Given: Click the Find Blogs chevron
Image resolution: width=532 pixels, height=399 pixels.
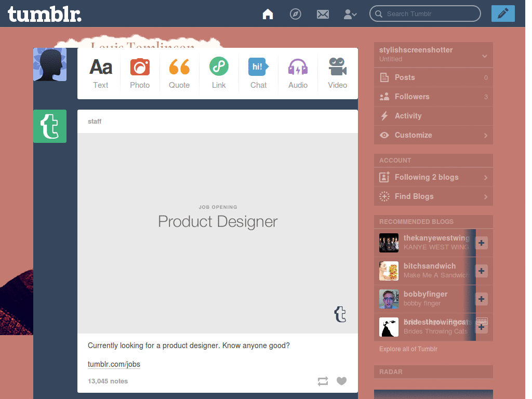Looking at the screenshot, I should pos(486,197).
